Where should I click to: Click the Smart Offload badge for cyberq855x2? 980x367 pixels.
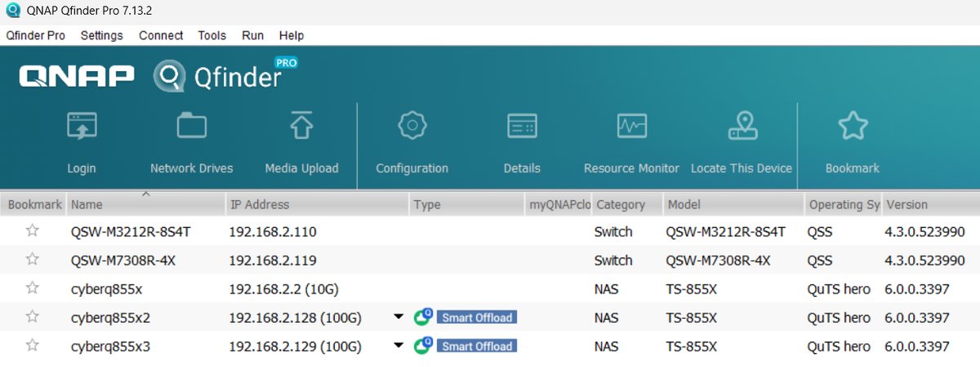point(478,317)
